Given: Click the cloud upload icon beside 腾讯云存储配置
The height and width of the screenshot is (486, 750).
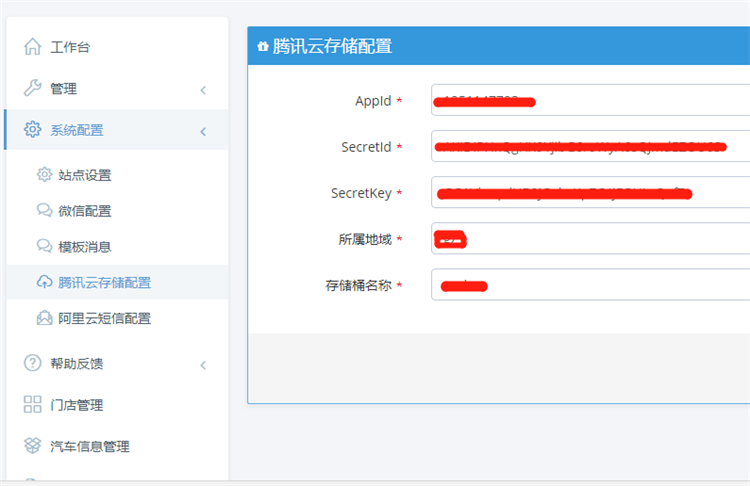Looking at the screenshot, I should [44, 282].
